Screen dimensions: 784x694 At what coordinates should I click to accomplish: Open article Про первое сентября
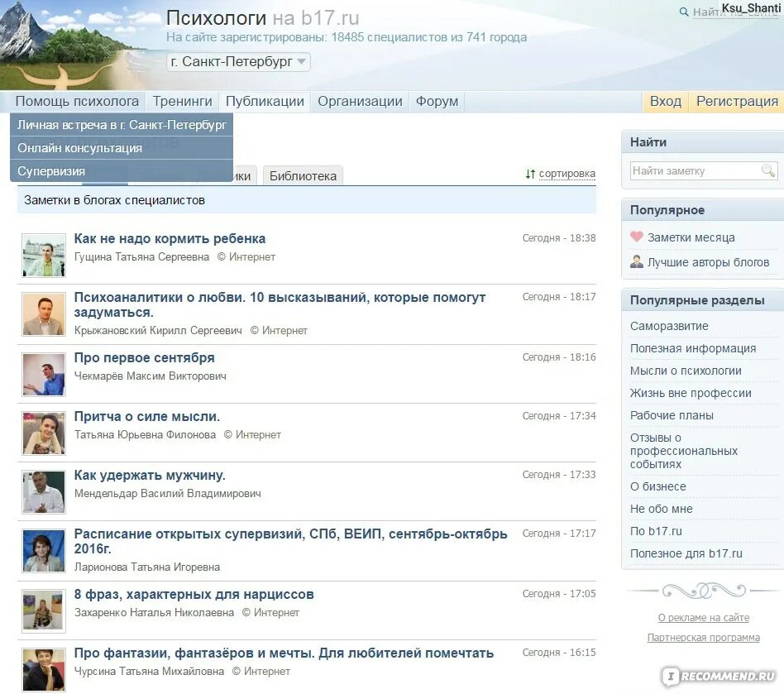144,358
